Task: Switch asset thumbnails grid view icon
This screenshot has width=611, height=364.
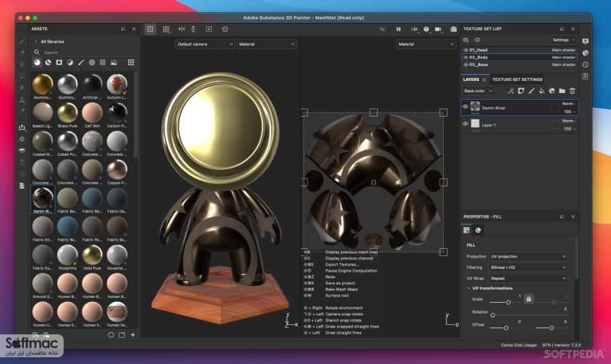Action: click(x=131, y=62)
